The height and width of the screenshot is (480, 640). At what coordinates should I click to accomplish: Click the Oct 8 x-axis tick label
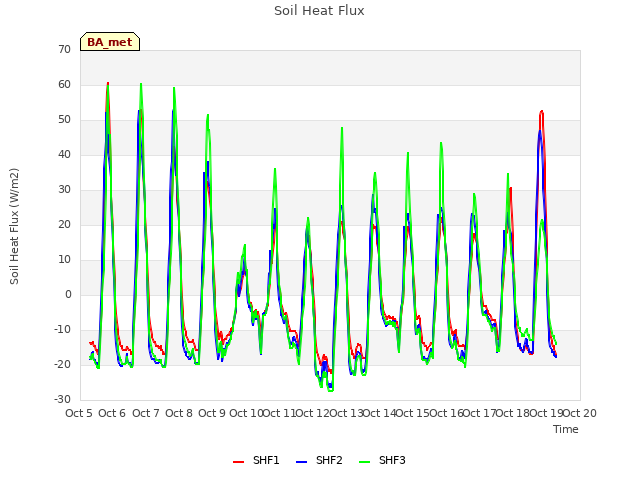(x=179, y=413)
